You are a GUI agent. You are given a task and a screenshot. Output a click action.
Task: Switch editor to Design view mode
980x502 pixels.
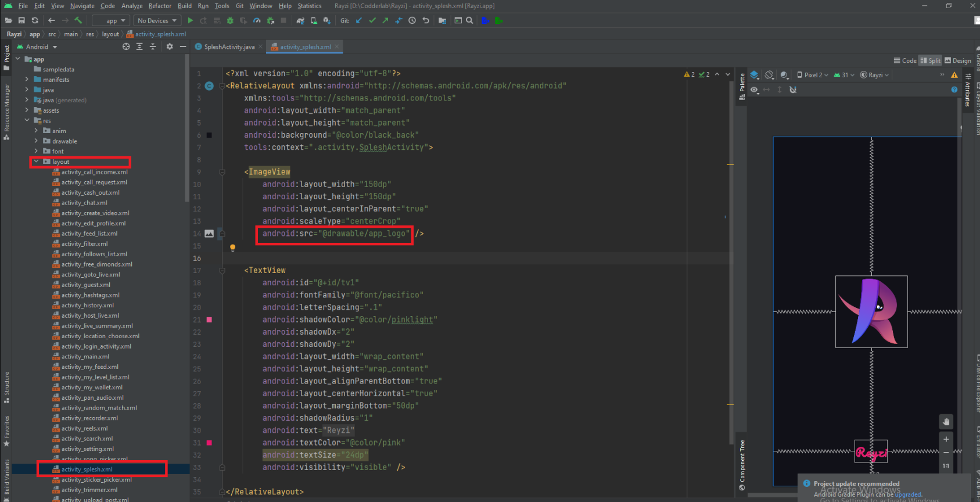(x=957, y=60)
